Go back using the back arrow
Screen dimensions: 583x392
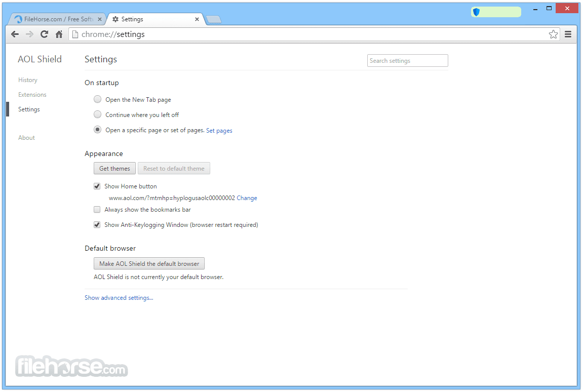[15, 34]
